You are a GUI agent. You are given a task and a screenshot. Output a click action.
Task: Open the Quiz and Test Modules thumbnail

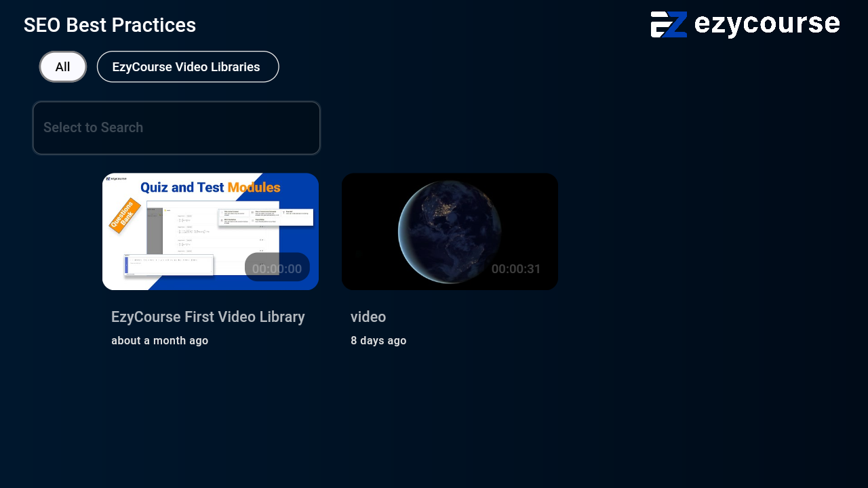pos(210,232)
